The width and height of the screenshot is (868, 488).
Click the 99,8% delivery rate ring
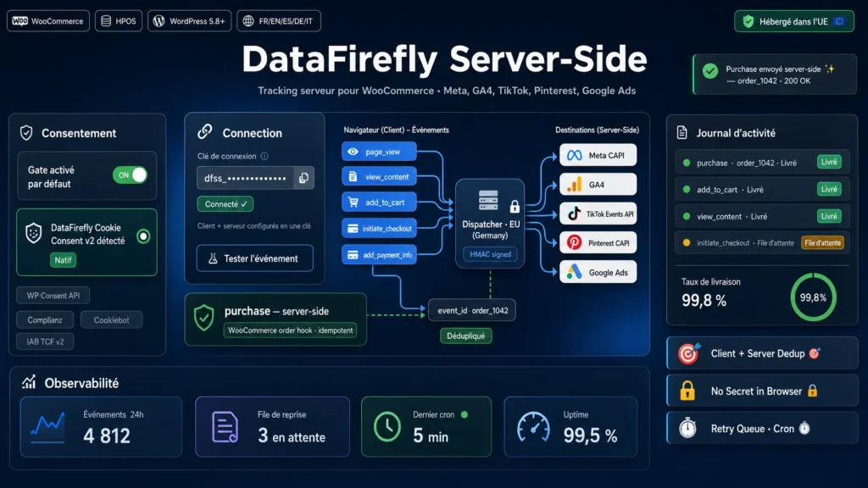(813, 297)
